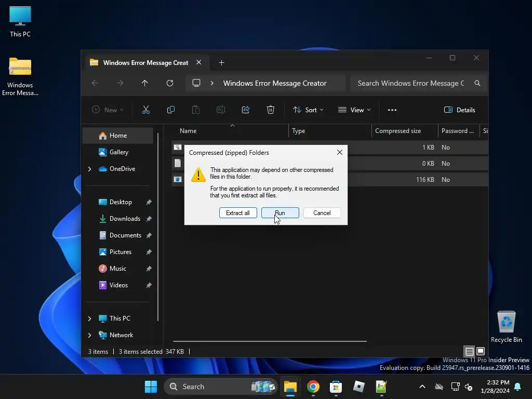The image size is (532, 399).
Task: Close the Compressed (zipped) Folders dialog
Action: pos(340,152)
